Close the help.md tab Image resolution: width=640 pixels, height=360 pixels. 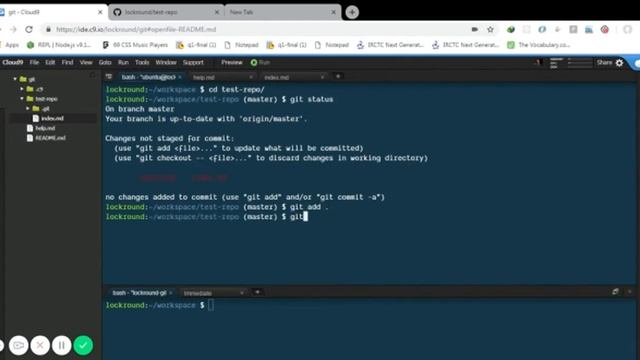click(x=251, y=77)
